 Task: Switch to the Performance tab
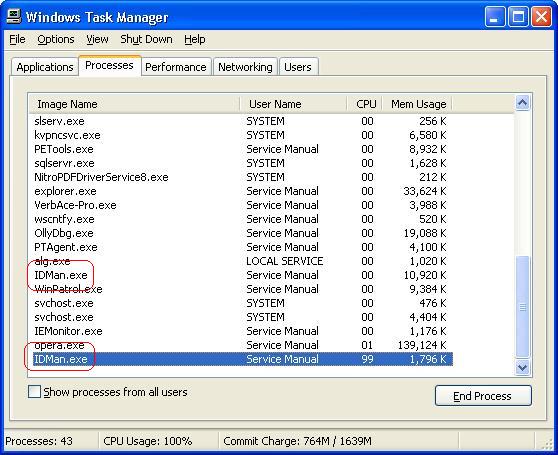pyautogui.click(x=176, y=67)
